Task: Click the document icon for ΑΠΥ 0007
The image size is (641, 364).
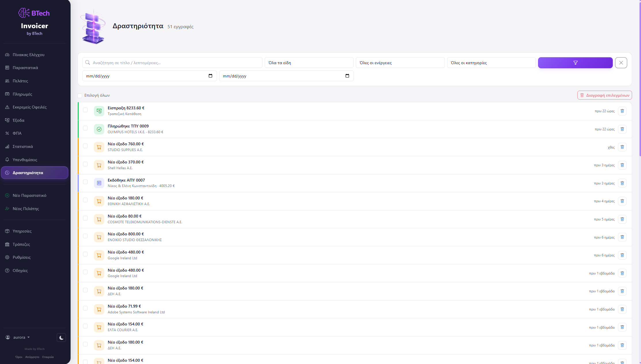Action: (99, 183)
